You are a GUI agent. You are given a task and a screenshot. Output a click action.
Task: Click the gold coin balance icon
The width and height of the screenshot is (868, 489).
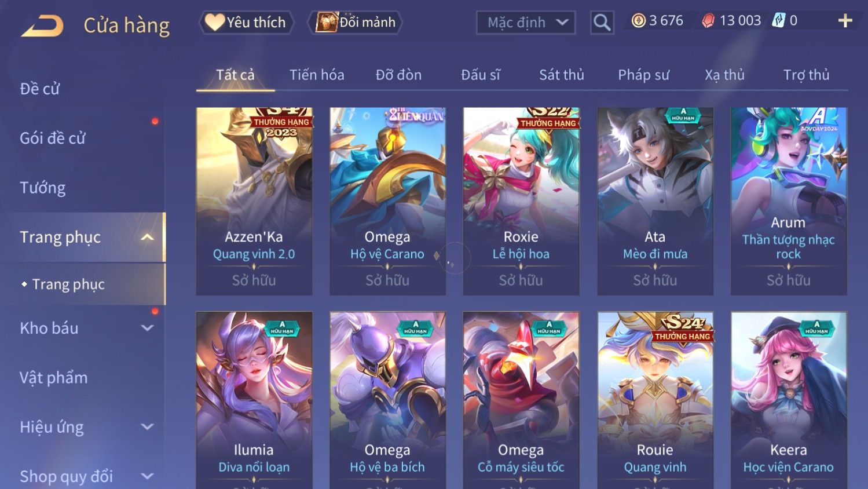coord(638,21)
